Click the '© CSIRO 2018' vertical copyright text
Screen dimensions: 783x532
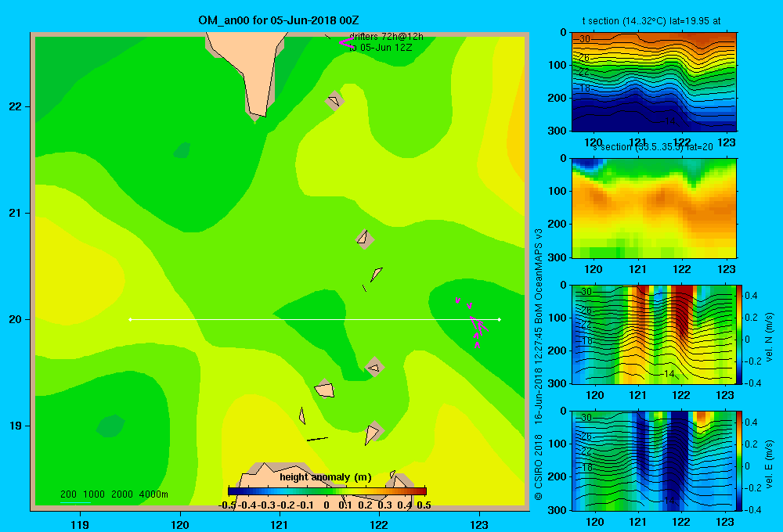[539, 467]
